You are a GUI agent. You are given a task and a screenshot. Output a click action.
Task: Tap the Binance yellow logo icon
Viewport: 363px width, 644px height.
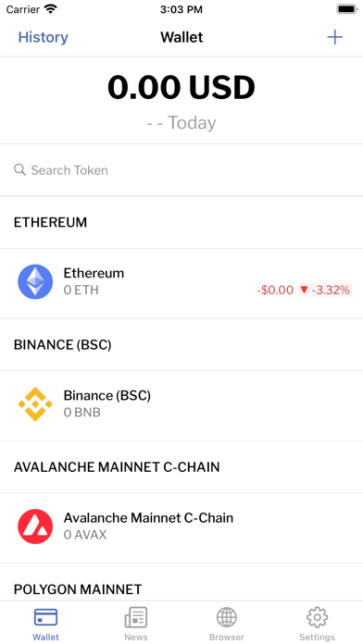(x=35, y=404)
